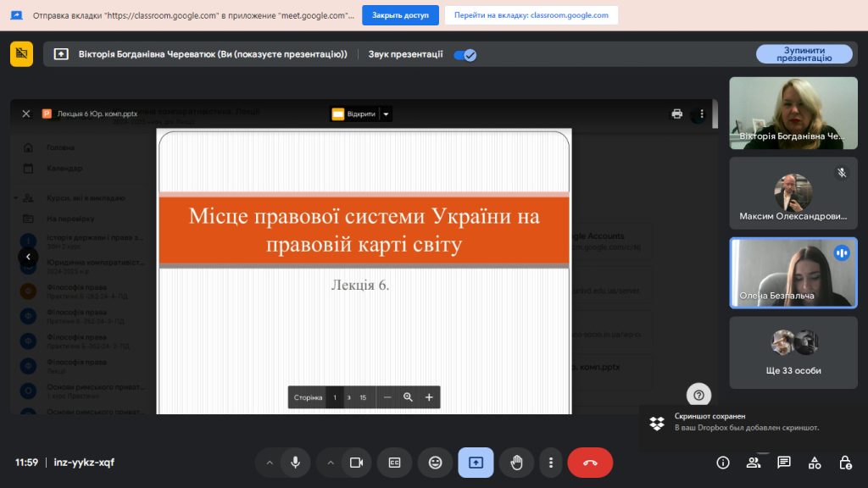
Task: Open the emoji reactions panel
Action: coord(436,463)
